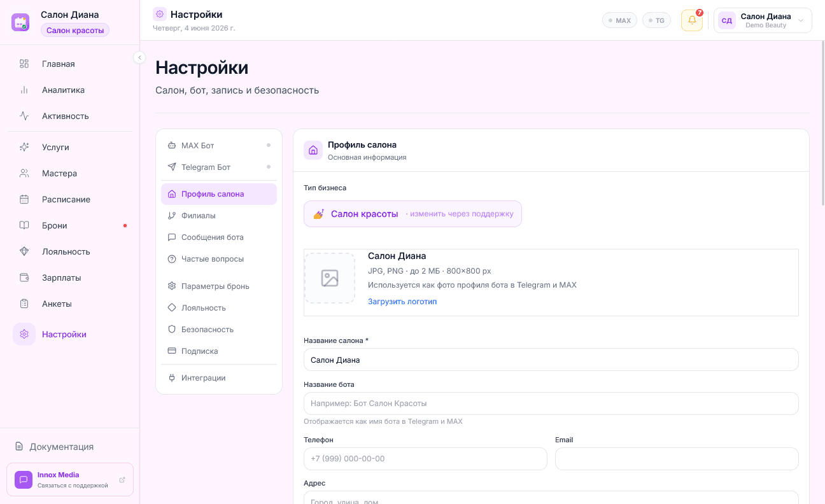The height and width of the screenshot is (504, 825).
Task: Open Лояльность section in settings menu
Action: (219, 308)
